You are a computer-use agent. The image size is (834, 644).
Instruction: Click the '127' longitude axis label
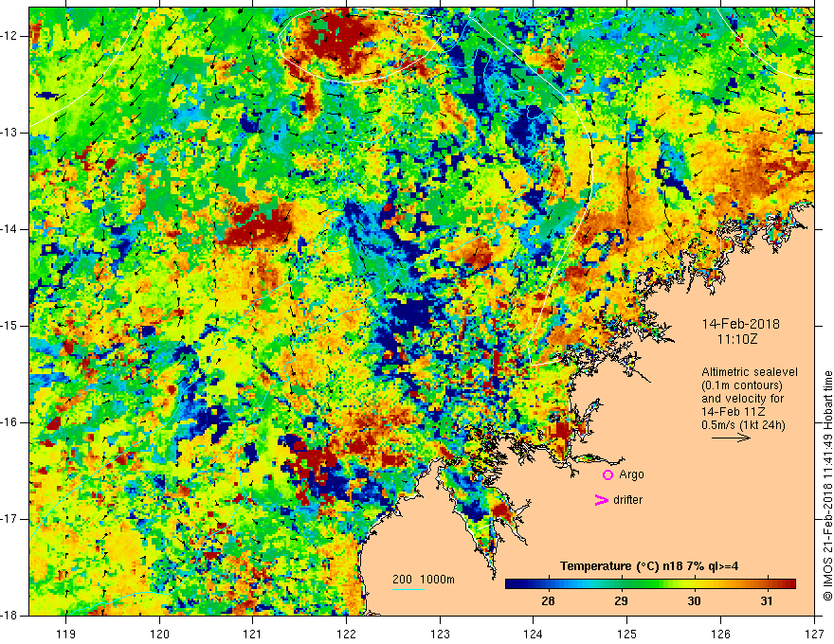814,634
